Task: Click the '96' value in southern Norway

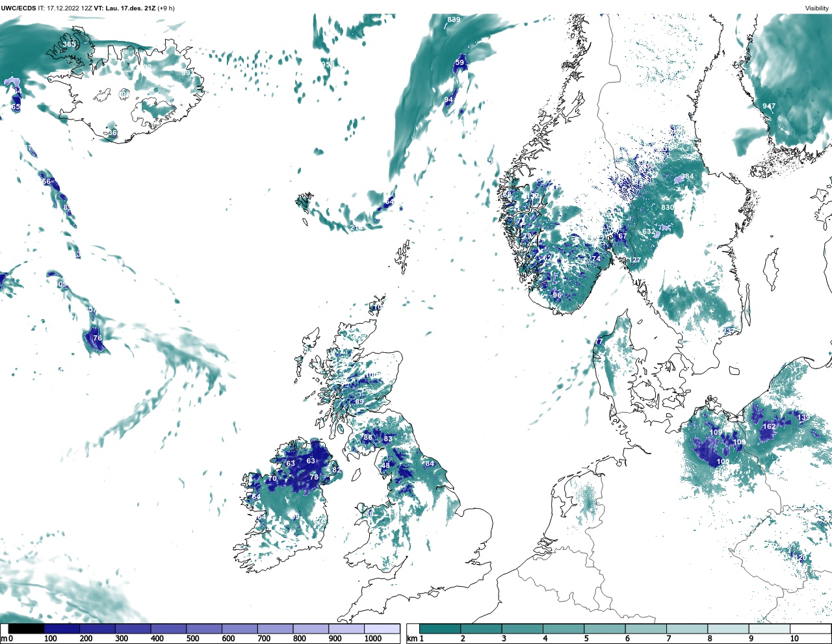Action: pyautogui.click(x=557, y=294)
